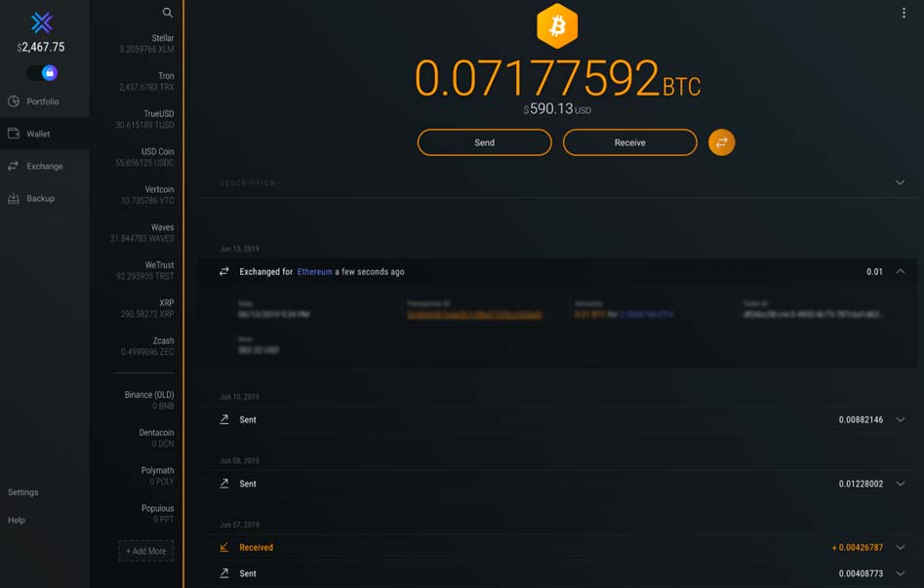Screen dimensions: 924x588
Task: Click the Wallet icon in sidebar
Action: point(14,134)
